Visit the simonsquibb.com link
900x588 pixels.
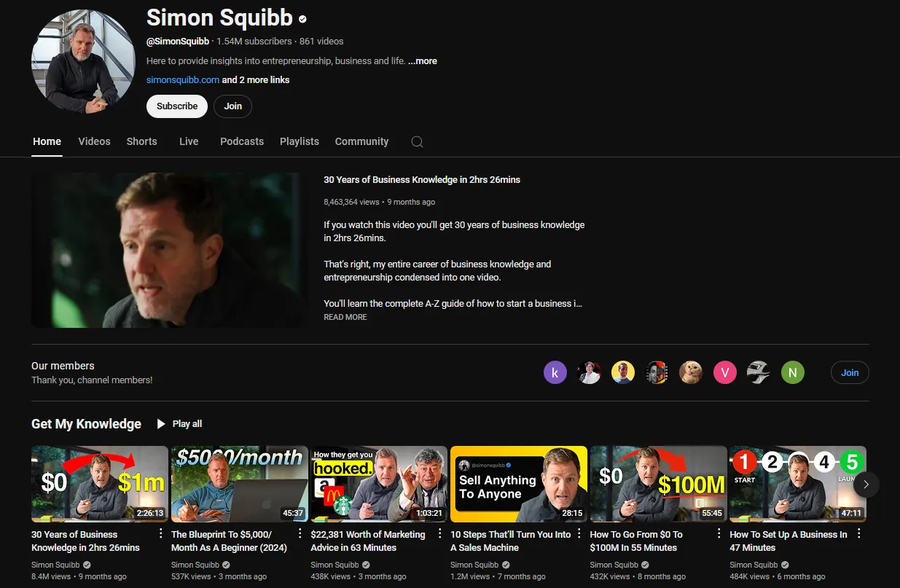(x=183, y=80)
